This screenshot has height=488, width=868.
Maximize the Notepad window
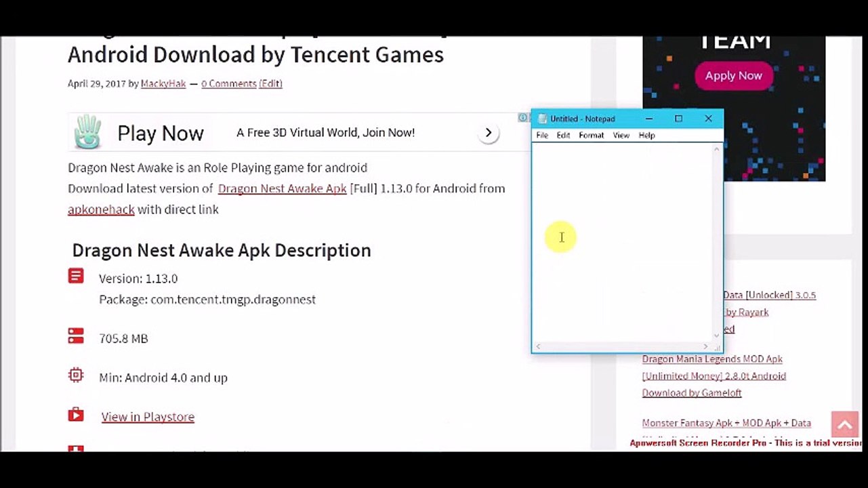tap(678, 119)
